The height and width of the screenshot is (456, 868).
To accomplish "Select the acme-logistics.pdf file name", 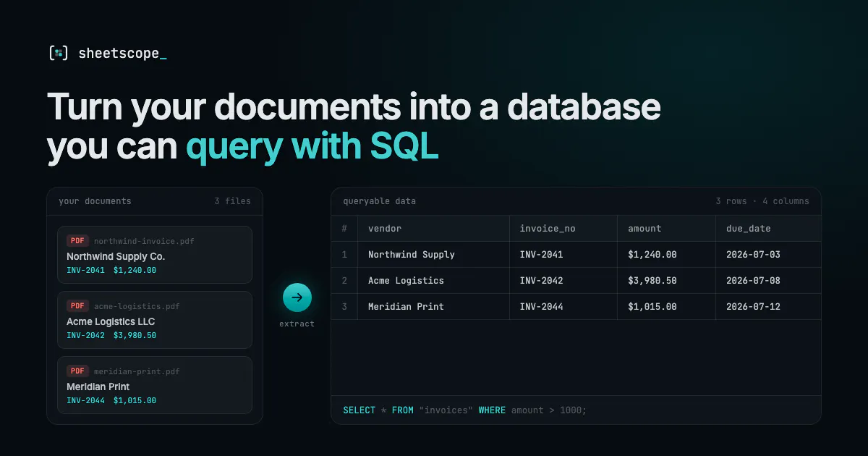I will coord(137,307).
